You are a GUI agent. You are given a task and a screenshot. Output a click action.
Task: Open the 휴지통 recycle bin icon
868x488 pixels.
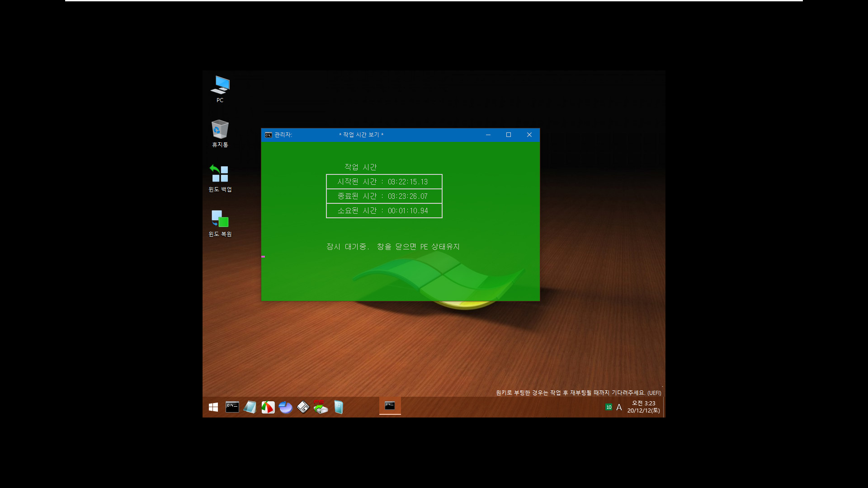(220, 133)
